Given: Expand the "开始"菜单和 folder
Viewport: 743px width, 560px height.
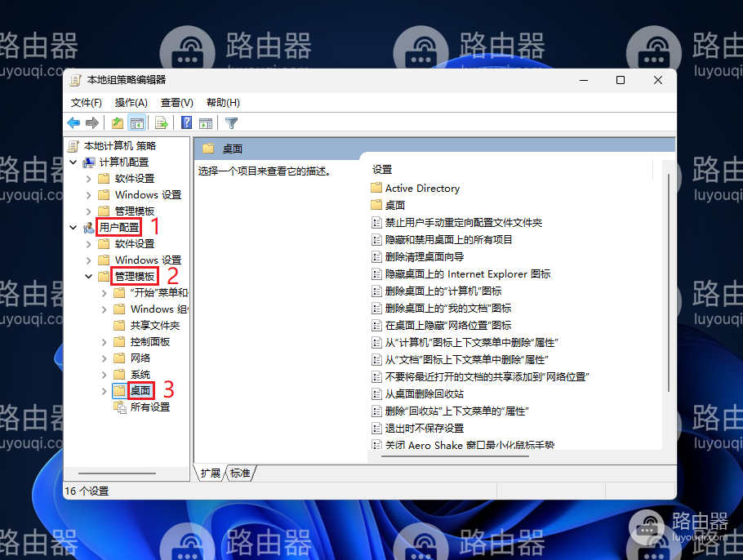Looking at the screenshot, I should click(x=105, y=293).
